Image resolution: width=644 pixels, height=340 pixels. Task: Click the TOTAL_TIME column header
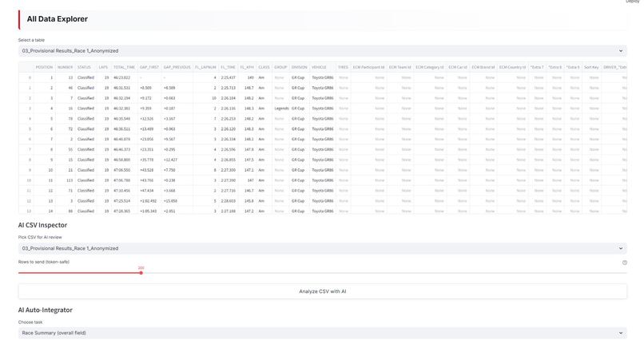(125, 67)
